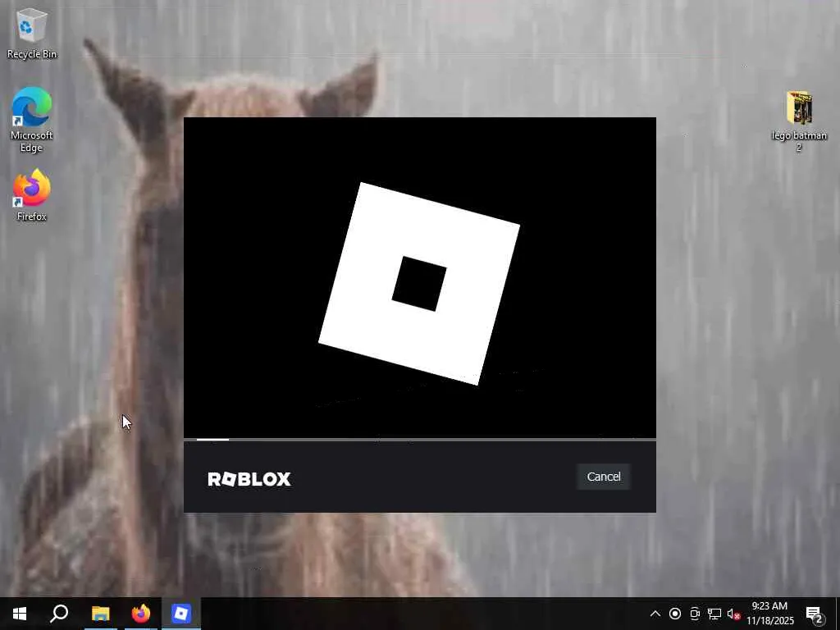Screen dimensions: 840x630
Task: Open the Meet Now tray icon
Action: 695,614
